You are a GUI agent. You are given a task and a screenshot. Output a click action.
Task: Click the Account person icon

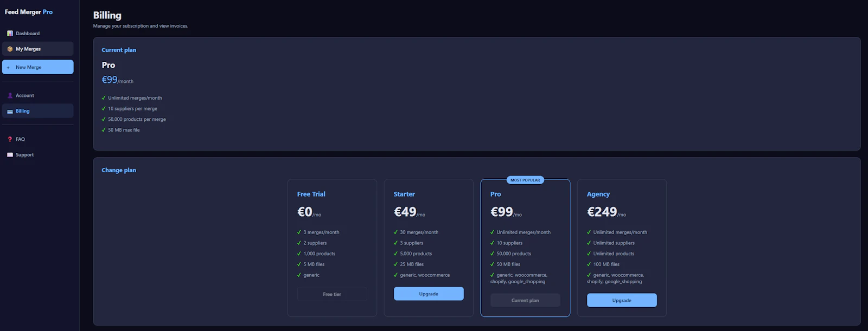coord(10,95)
